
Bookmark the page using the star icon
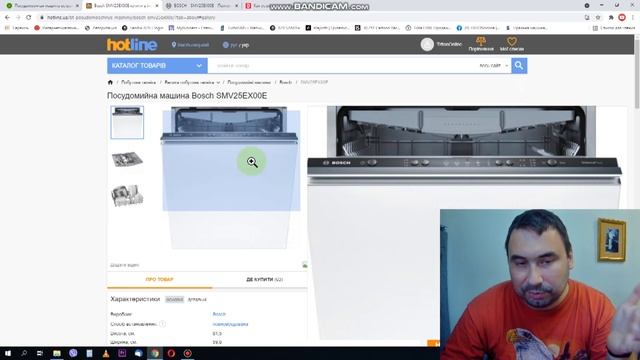pyautogui.click(x=598, y=18)
